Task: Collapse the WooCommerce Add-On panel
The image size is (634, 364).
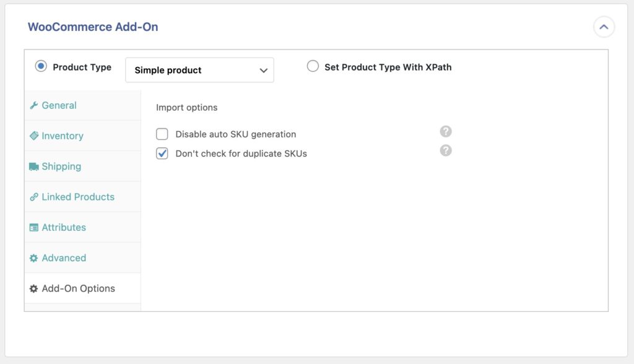Action: click(x=603, y=27)
